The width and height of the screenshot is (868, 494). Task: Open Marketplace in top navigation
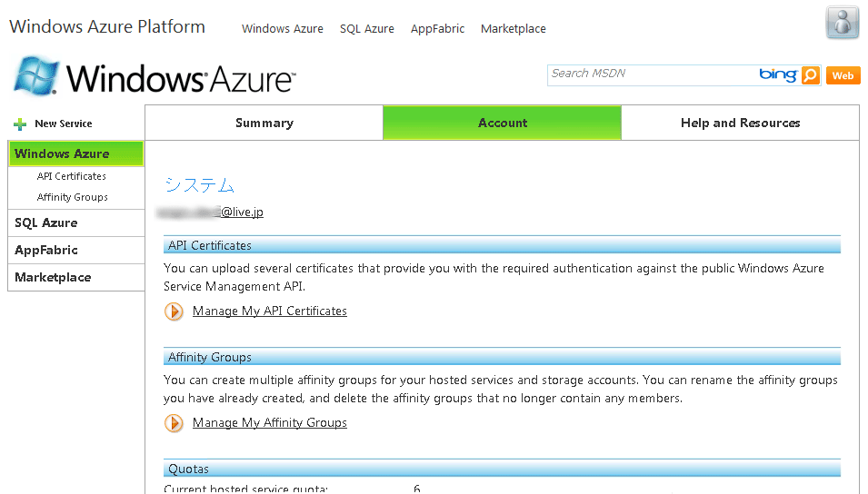point(514,29)
